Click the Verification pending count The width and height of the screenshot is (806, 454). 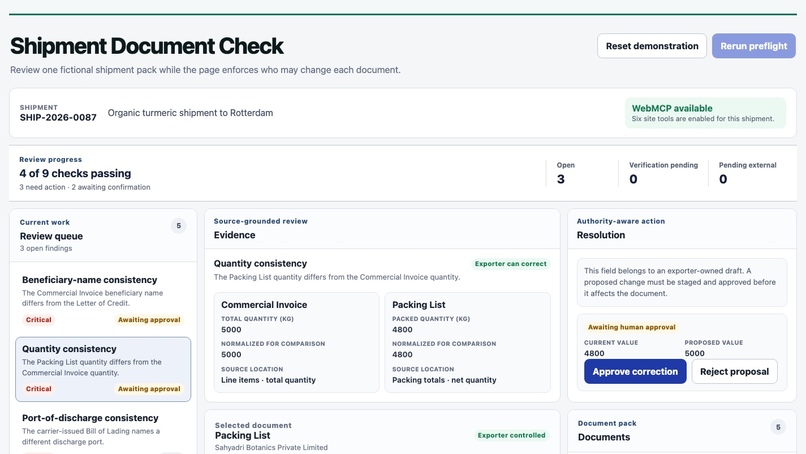coord(633,179)
